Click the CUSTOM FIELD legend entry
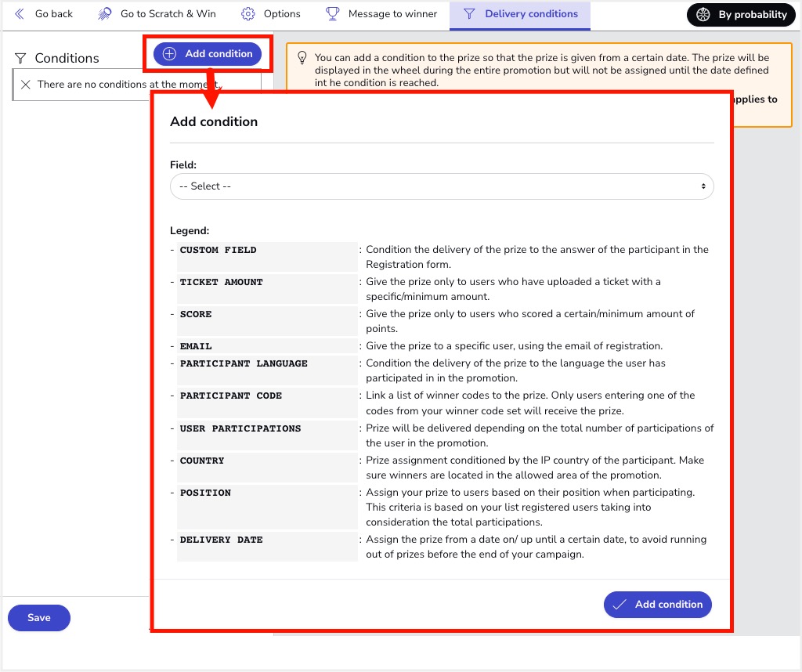The image size is (802, 672). pos(219,251)
